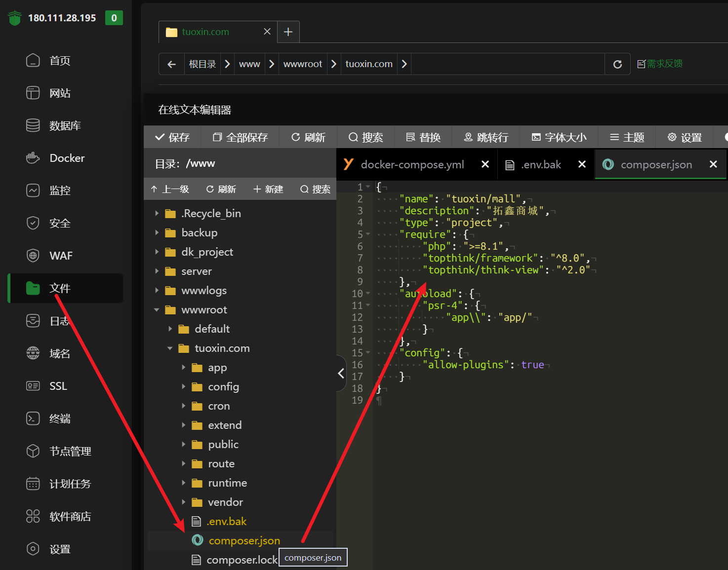Viewport: 728px width, 570px height.
Task: Click the empty path input area
Action: point(508,64)
